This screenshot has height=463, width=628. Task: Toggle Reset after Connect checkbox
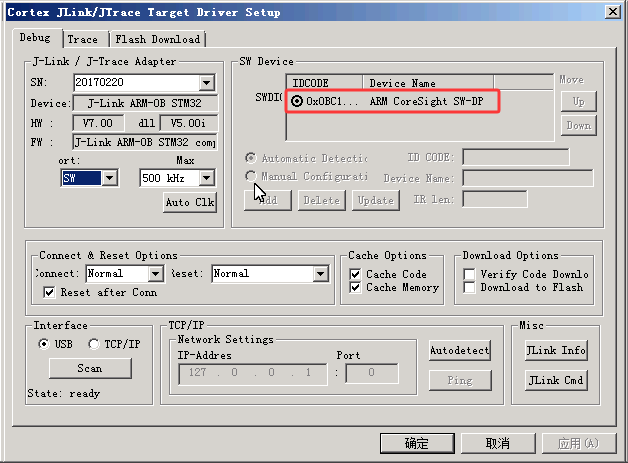pos(49,292)
